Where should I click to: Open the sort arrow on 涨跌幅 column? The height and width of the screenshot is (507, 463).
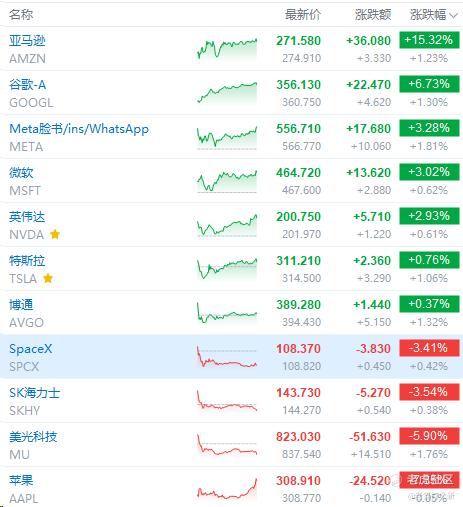point(454,15)
